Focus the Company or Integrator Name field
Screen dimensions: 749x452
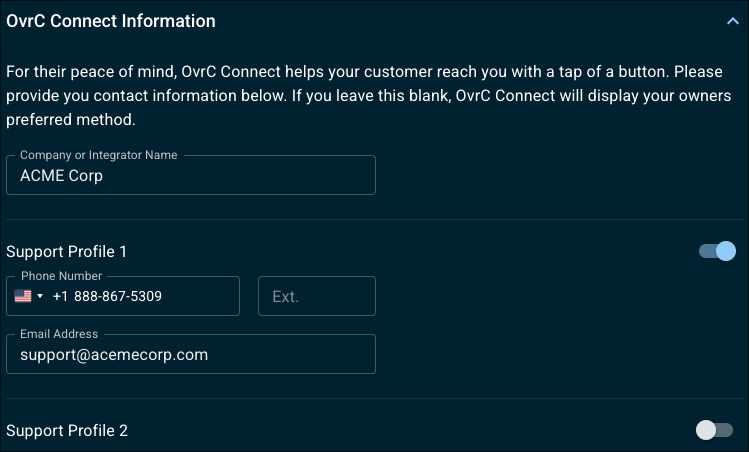coord(191,175)
